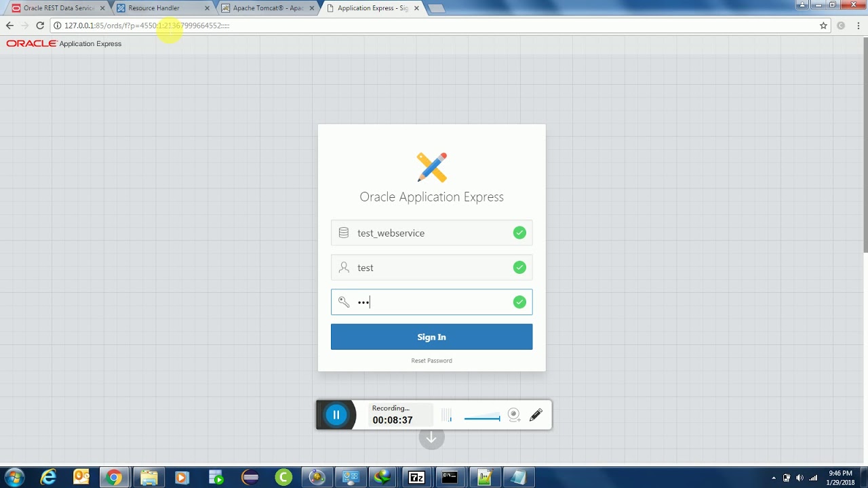Open the network signal tray icon
Viewport: 868px width, 488px height.
[813, 478]
